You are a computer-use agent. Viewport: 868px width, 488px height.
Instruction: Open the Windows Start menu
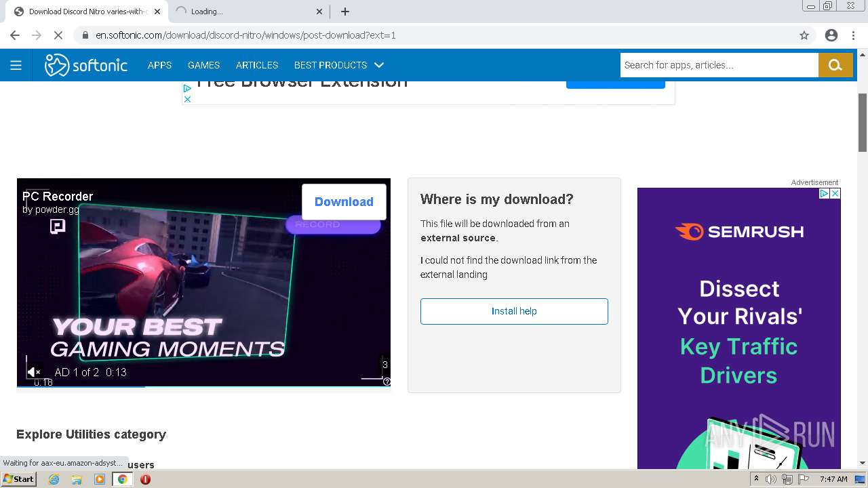point(18,479)
